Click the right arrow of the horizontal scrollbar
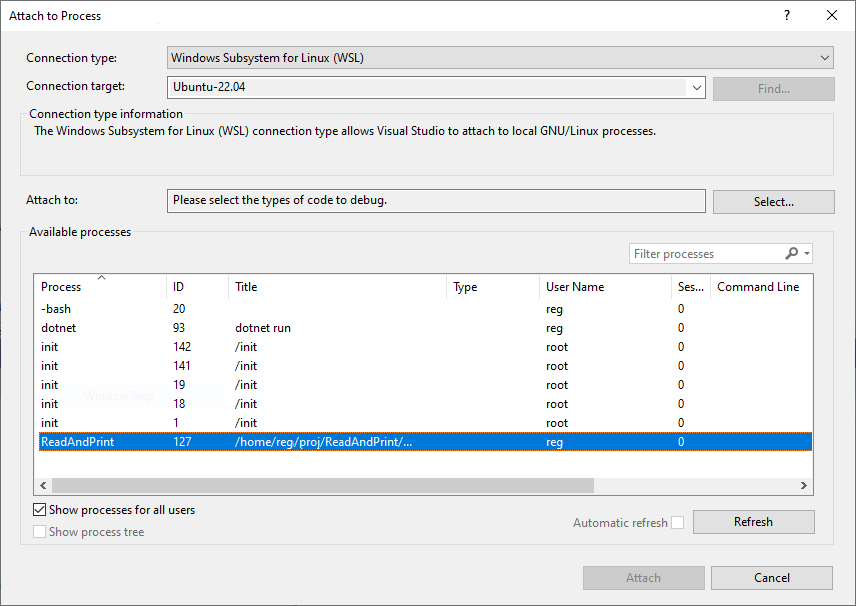Image resolution: width=856 pixels, height=606 pixels. (802, 485)
